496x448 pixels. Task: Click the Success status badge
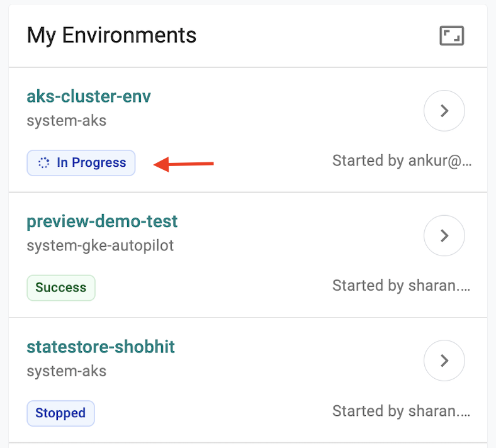pos(60,288)
